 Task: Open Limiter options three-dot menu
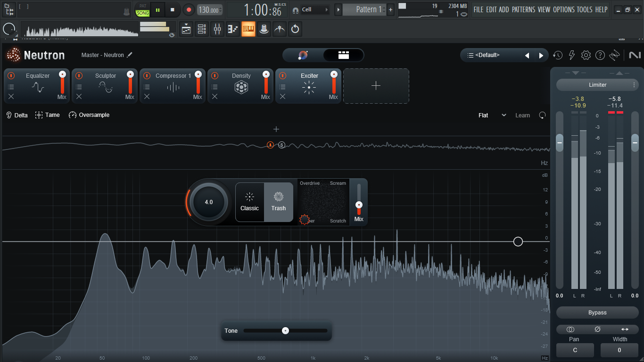pyautogui.click(x=634, y=85)
